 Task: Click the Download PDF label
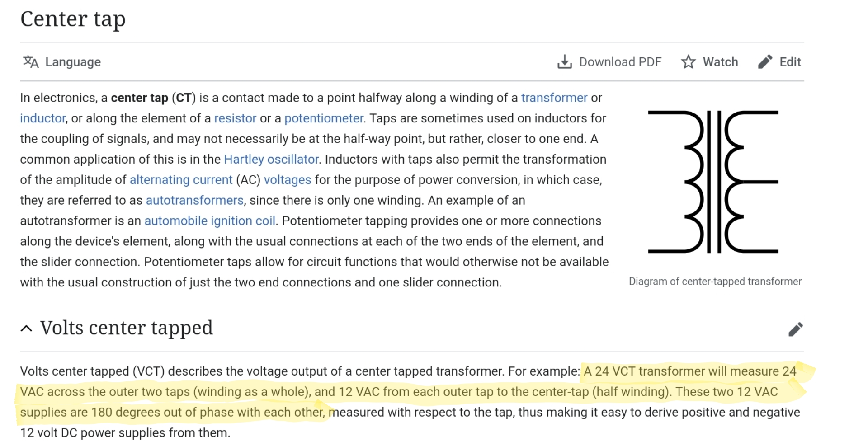[x=620, y=62]
